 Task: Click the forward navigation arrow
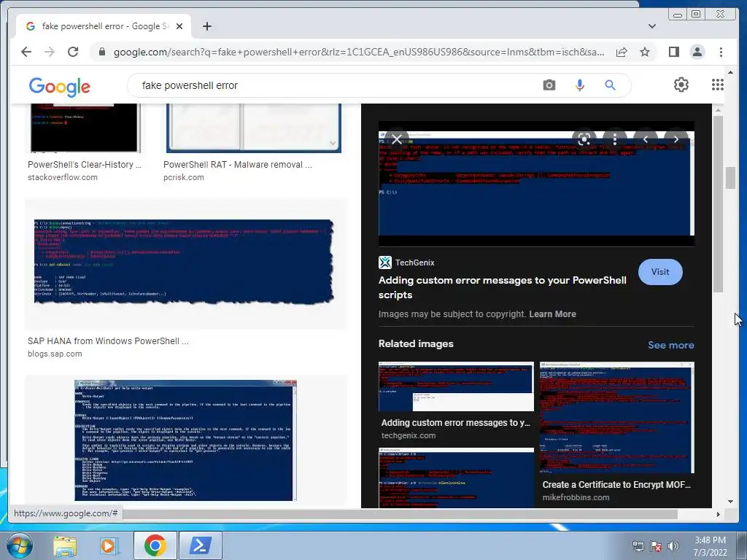click(x=50, y=52)
